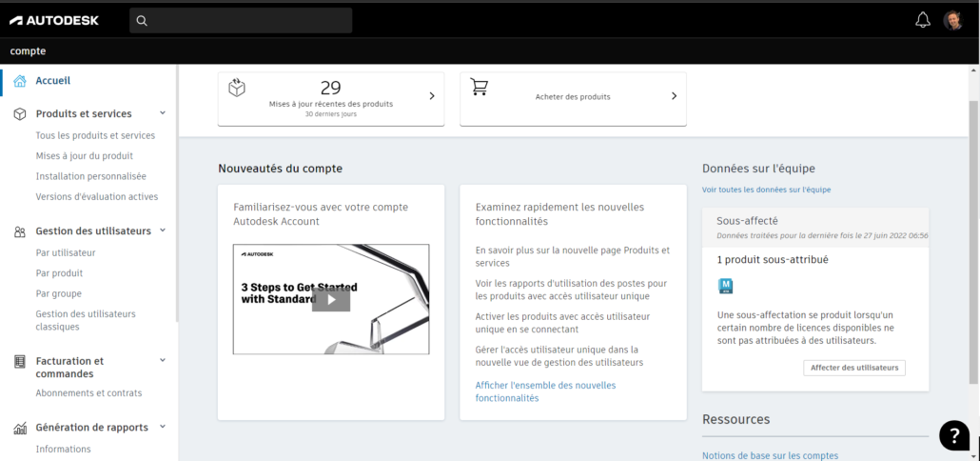Open Notions de base sur les comptes
Viewport: 980px width, 461px height.
coord(770,456)
